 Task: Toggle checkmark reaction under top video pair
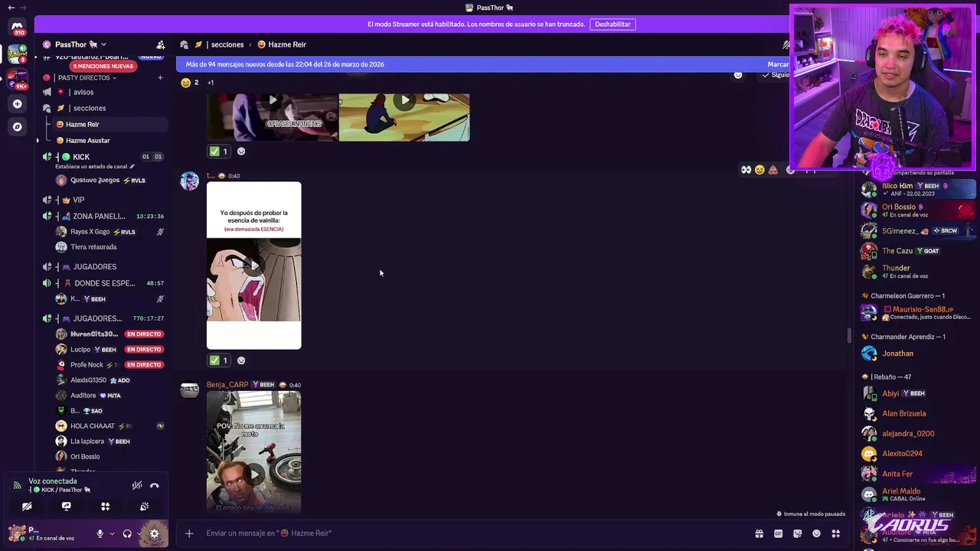[x=219, y=152]
